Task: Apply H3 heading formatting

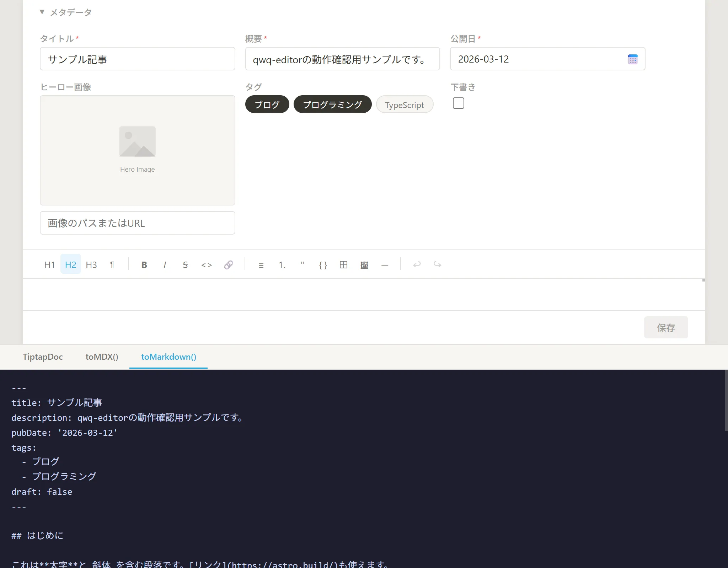Action: pos(91,264)
